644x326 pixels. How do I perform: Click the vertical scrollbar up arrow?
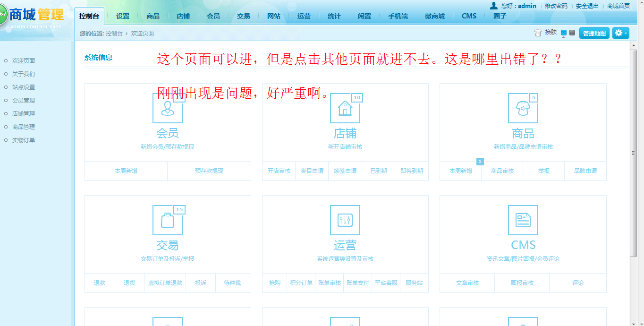point(634,45)
